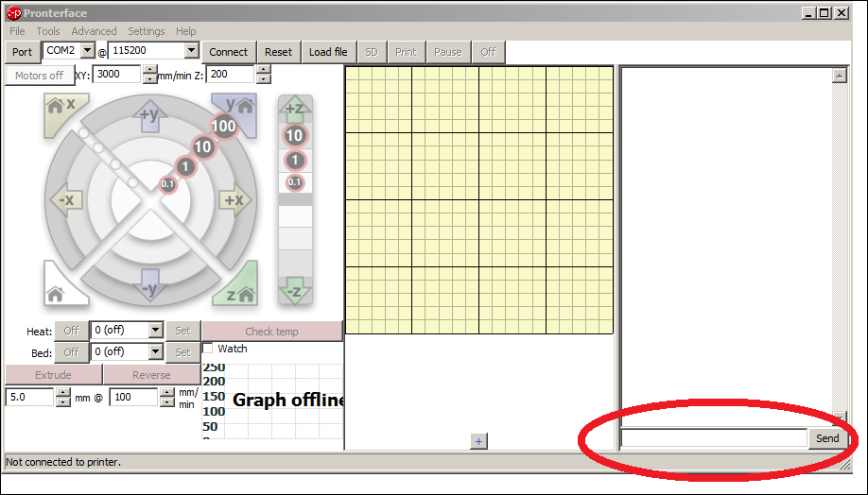This screenshot has height=495, width=868.
Task: Expand the Heat temperature dropdown
Action: (x=156, y=331)
